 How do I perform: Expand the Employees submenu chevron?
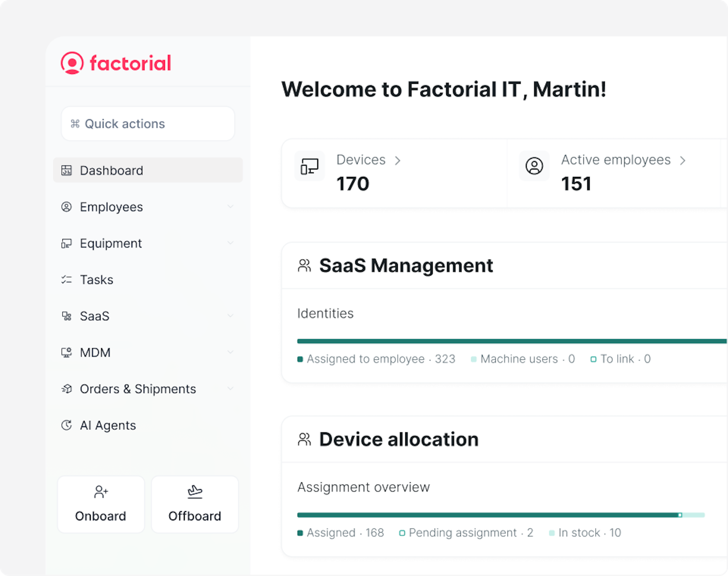(230, 206)
